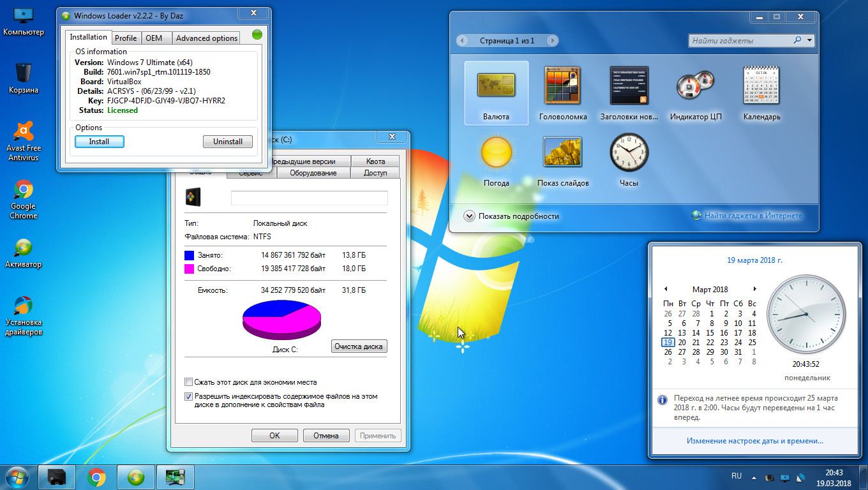Go to previous gadget page arrow

(x=463, y=41)
